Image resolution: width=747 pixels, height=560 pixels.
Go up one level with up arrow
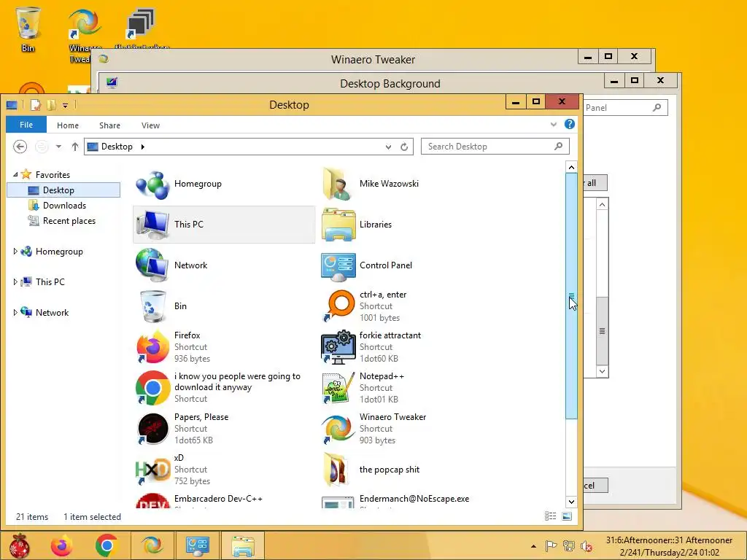(x=75, y=147)
